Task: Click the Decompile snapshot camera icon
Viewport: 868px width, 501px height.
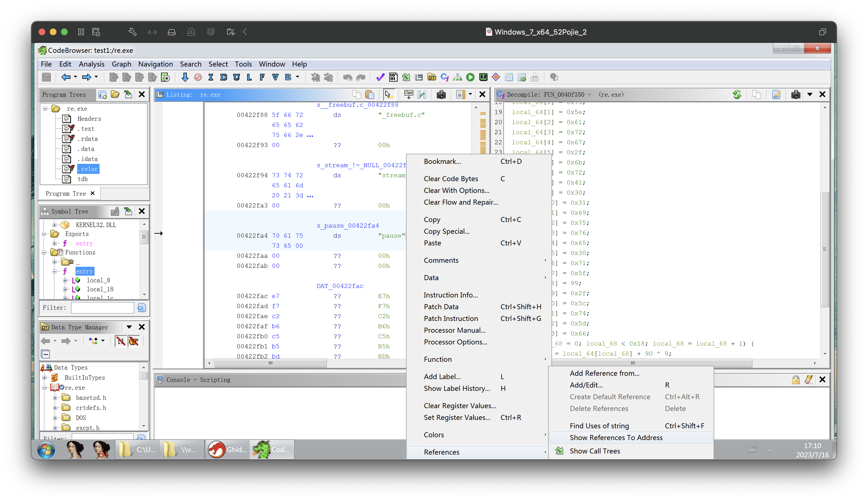Action: [x=795, y=94]
